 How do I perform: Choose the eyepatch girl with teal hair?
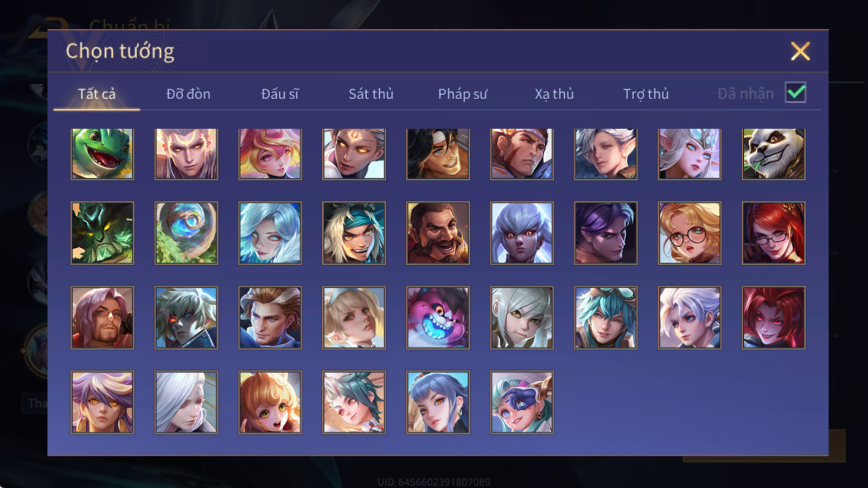click(522, 402)
